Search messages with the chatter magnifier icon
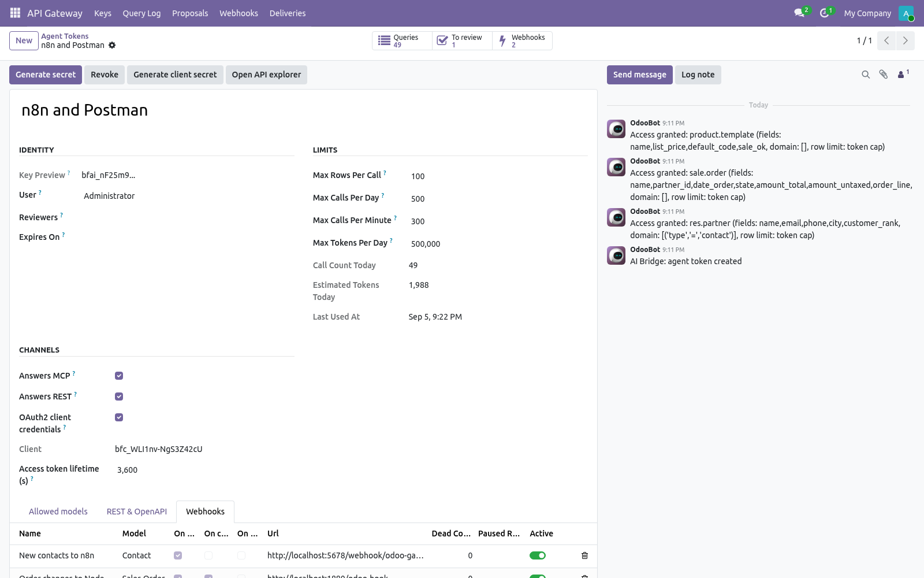 click(x=866, y=75)
